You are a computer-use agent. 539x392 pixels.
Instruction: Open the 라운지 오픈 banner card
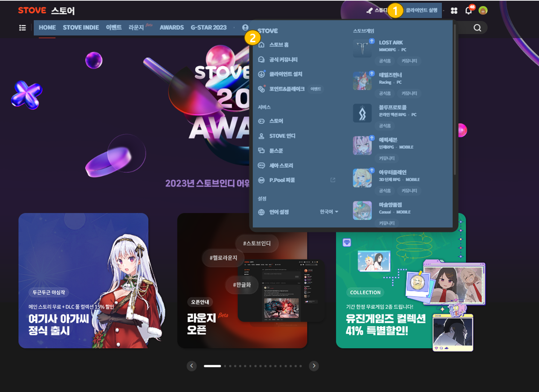[x=242, y=281]
